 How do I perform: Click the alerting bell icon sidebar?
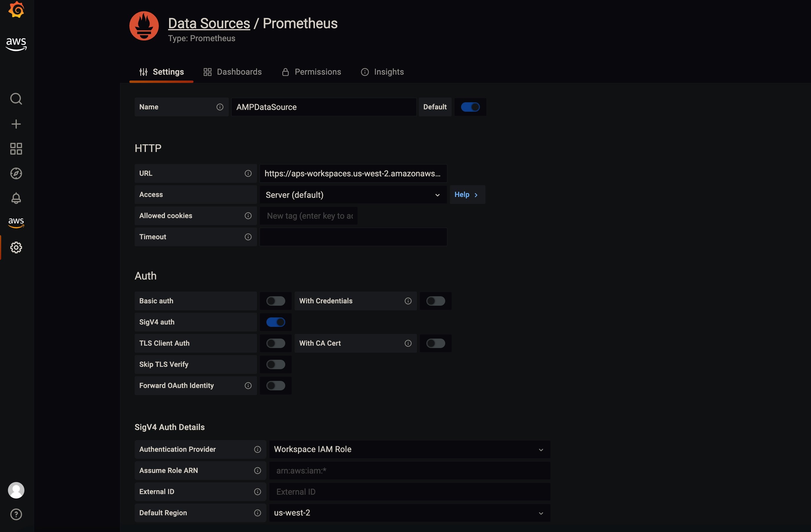pyautogui.click(x=16, y=198)
